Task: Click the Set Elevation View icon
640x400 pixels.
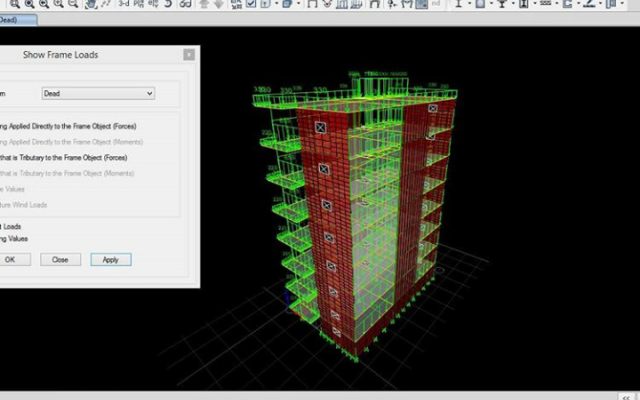Action: pyautogui.click(x=153, y=4)
